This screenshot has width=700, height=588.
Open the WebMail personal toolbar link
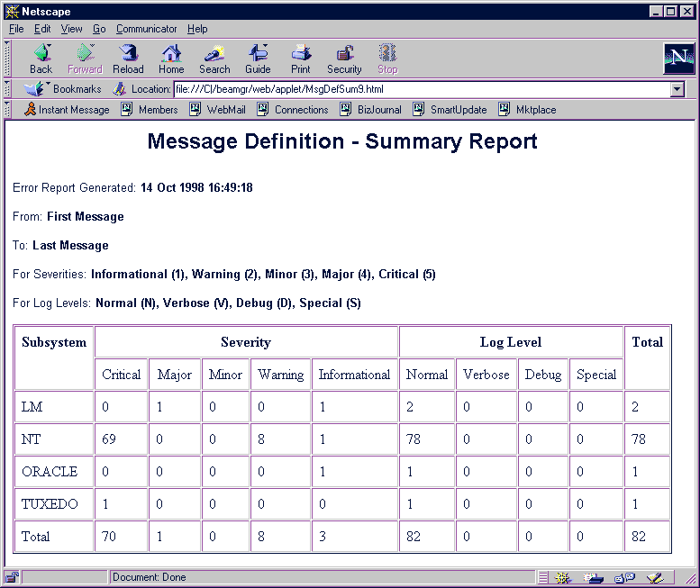218,109
